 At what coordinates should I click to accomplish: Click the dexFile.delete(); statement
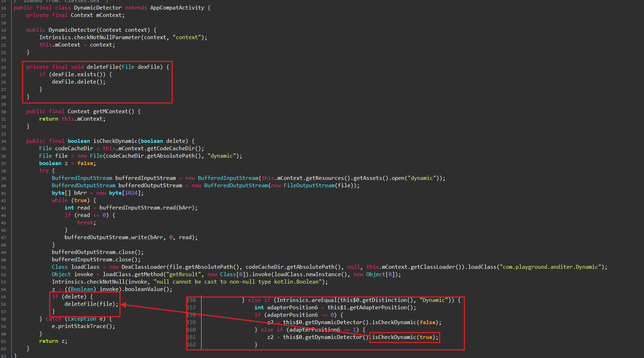pyautogui.click(x=79, y=82)
